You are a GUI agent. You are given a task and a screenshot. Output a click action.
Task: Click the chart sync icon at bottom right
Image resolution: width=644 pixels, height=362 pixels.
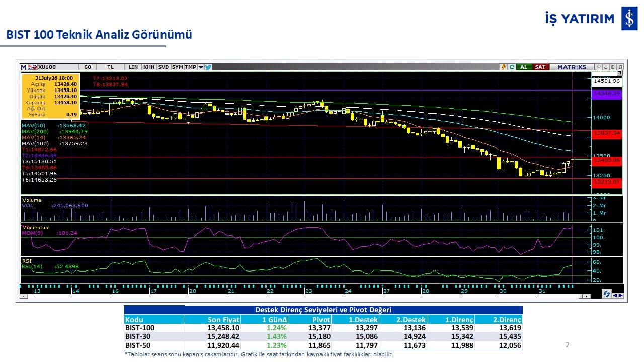click(606, 295)
